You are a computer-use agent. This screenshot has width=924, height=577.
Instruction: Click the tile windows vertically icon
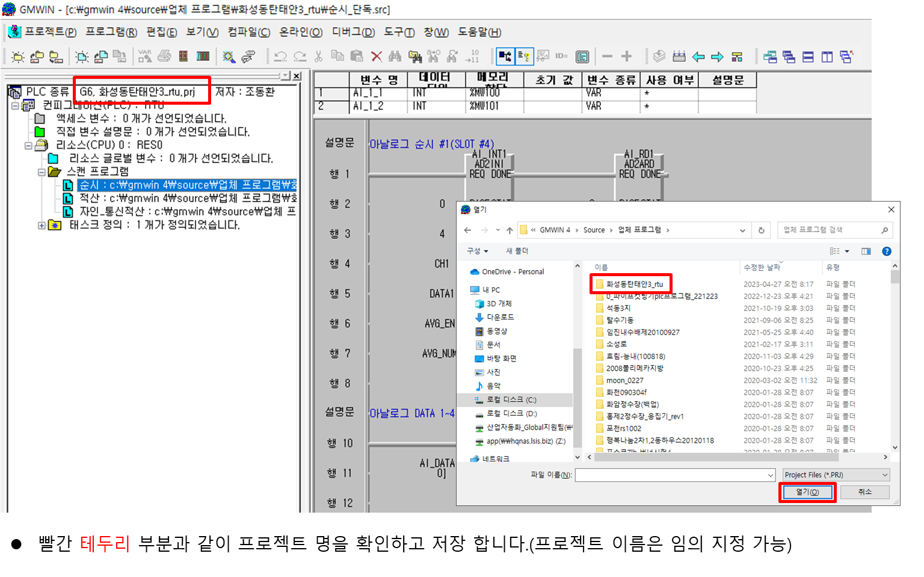828,57
